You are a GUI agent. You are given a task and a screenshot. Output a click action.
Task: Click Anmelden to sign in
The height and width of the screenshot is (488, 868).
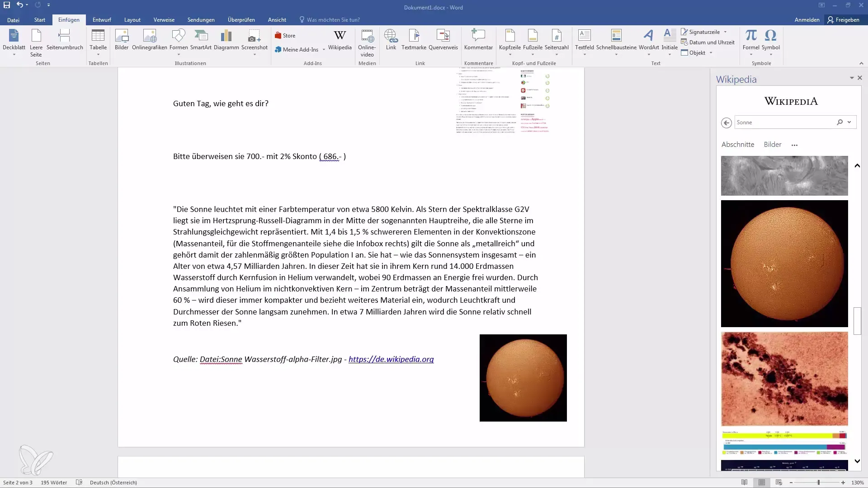[807, 20]
